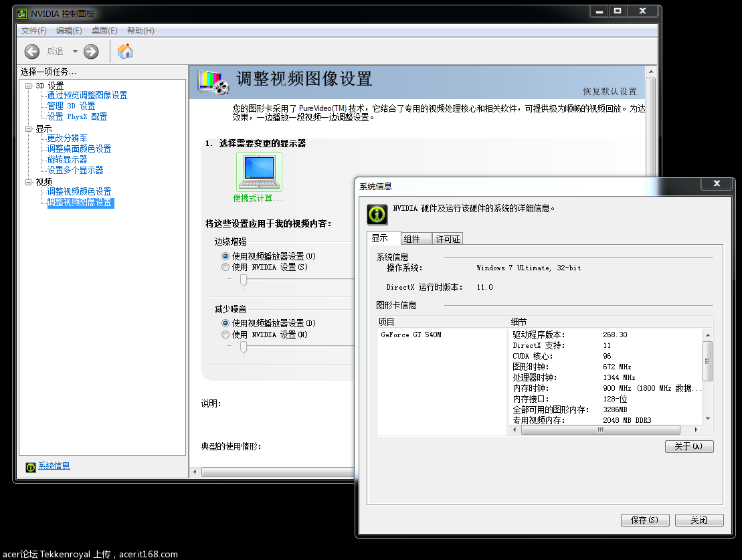Select the portable computer display thumbnail
Image resolution: width=742 pixels, height=560 pixels.
(x=260, y=172)
